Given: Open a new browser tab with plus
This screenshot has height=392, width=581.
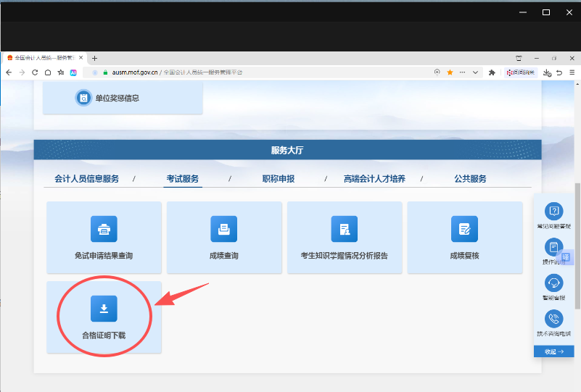Looking at the screenshot, I should click(95, 58).
